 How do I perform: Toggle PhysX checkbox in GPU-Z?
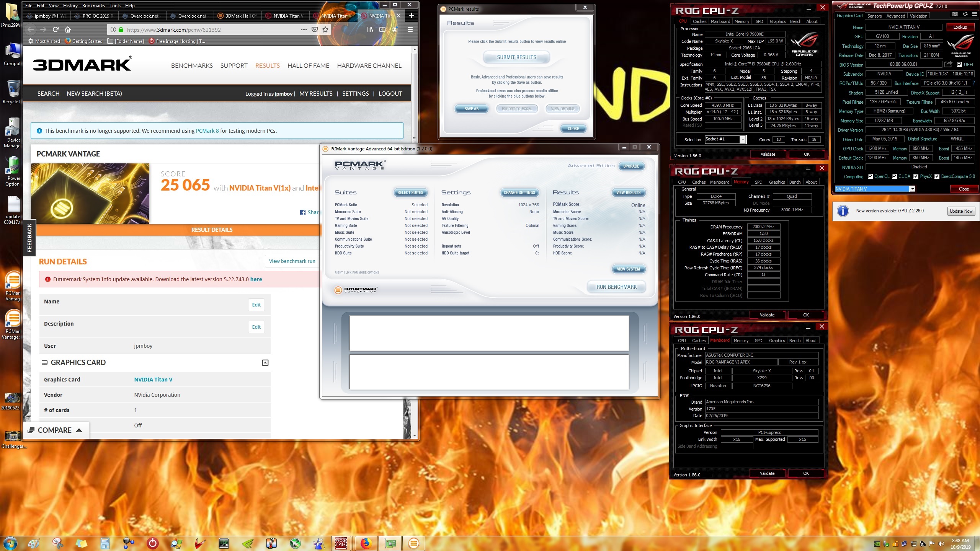click(x=916, y=176)
